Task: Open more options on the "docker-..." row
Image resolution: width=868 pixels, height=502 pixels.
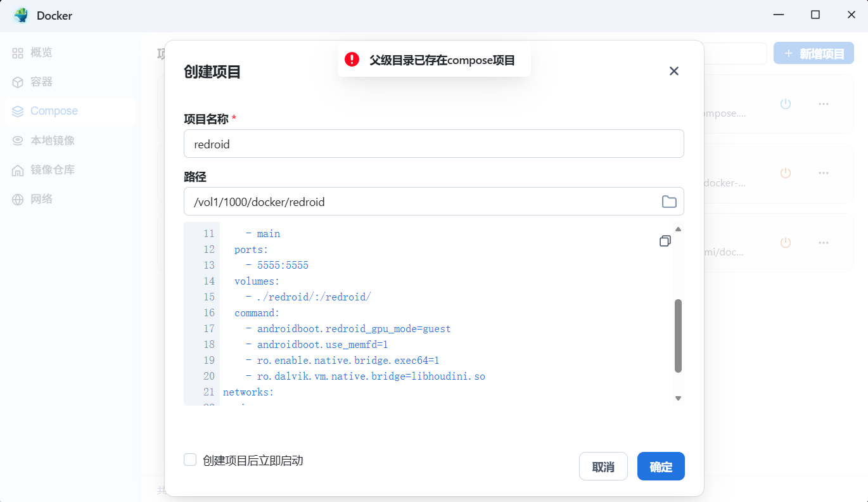Action: (824, 173)
